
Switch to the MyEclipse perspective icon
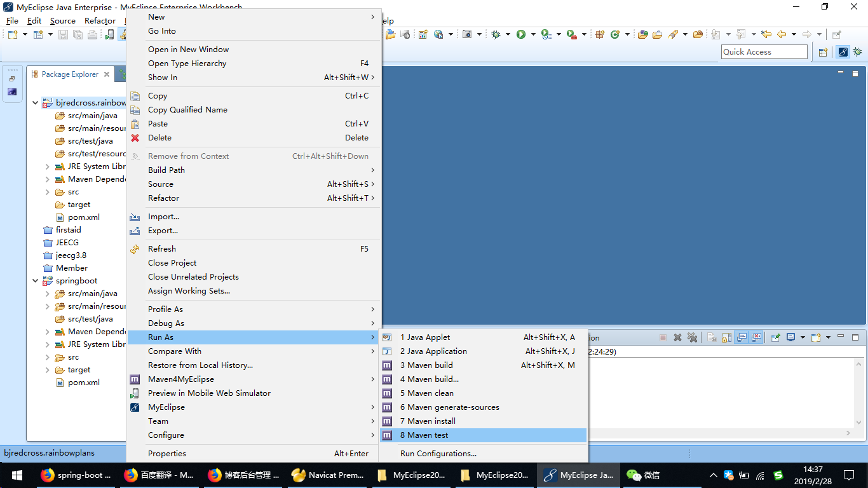coord(843,52)
